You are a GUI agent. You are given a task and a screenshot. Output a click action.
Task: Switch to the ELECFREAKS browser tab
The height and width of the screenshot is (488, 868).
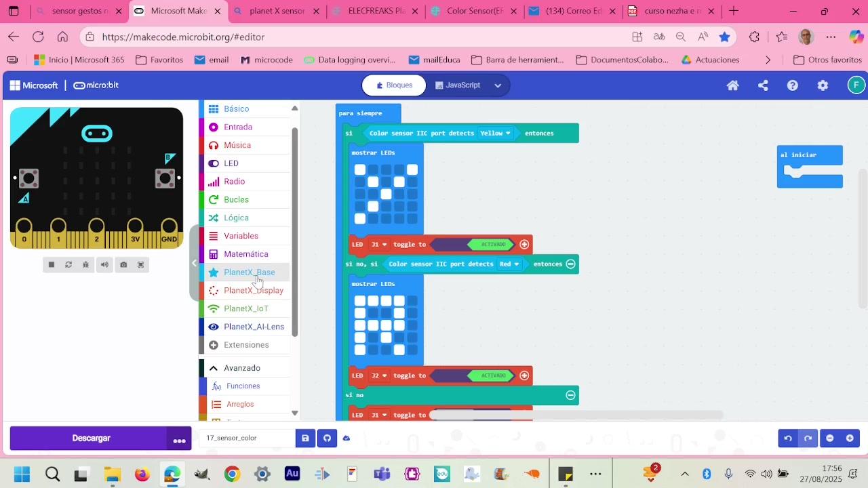tap(376, 11)
